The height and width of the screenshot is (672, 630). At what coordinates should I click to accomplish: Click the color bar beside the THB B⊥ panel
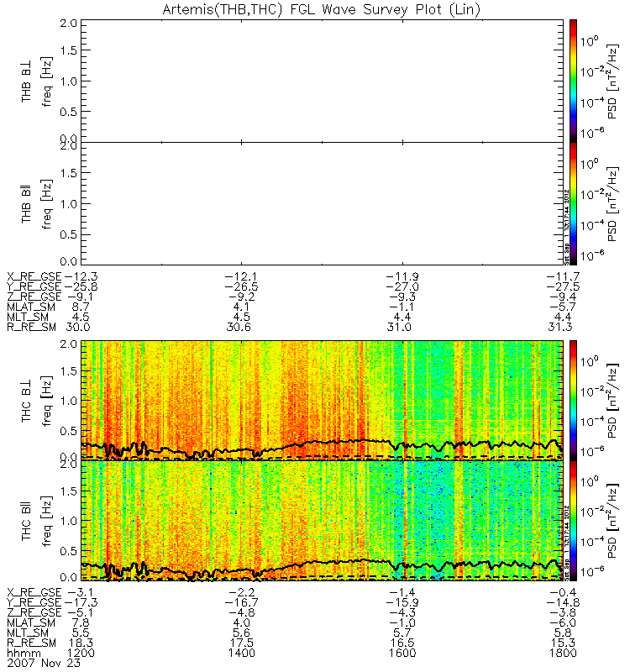[x=573, y=81]
